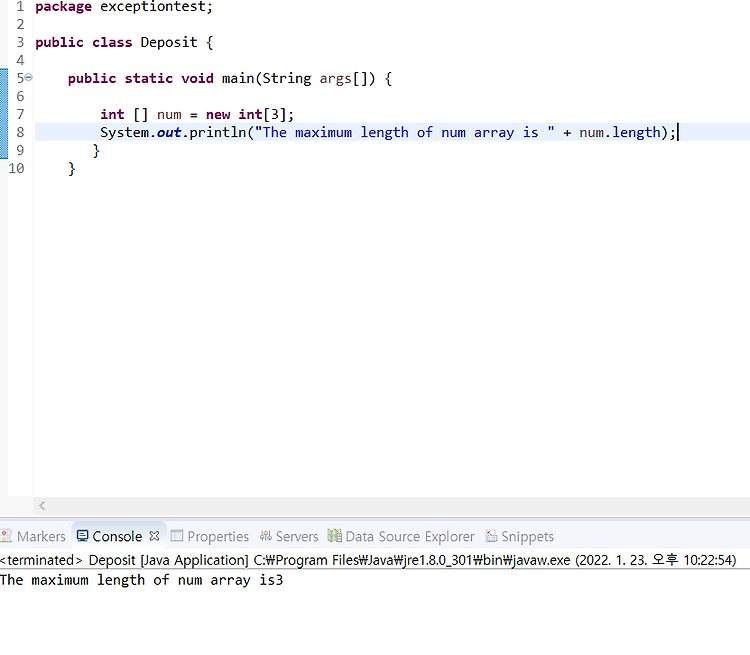750x655 pixels.
Task: Click 'num.length' at end of line 8
Action: [x=620, y=132]
